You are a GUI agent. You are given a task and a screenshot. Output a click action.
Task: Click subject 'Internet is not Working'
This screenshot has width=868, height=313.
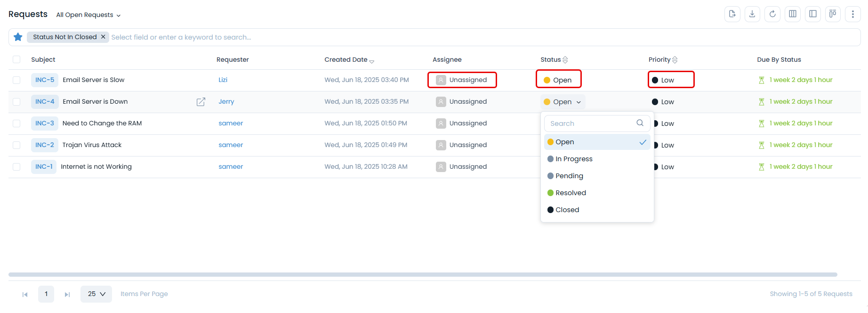(x=96, y=167)
